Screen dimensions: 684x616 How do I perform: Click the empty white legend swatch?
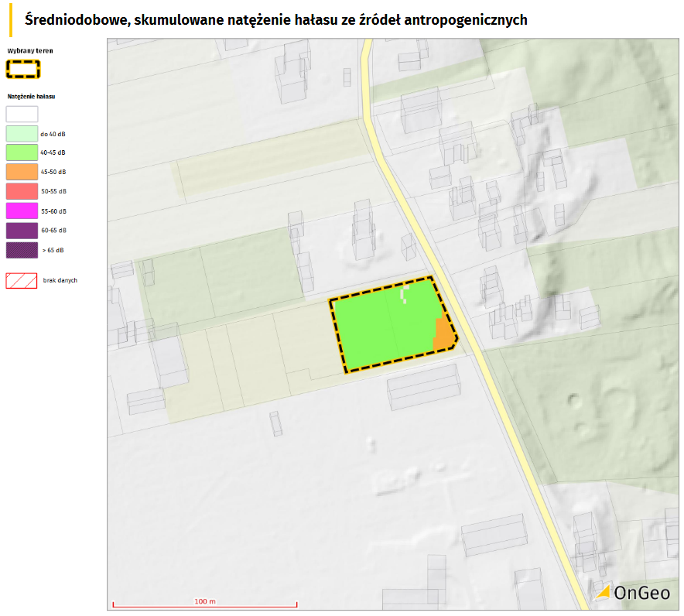tap(22, 114)
